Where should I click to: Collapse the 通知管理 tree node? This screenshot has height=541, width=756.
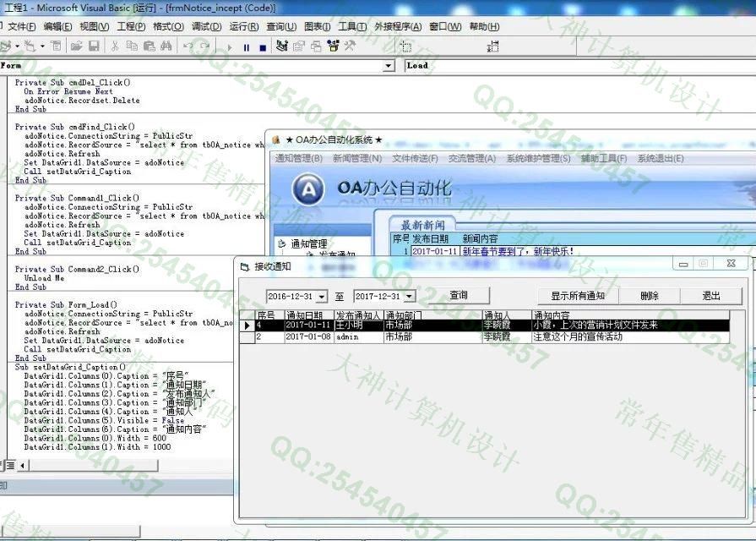pos(282,243)
